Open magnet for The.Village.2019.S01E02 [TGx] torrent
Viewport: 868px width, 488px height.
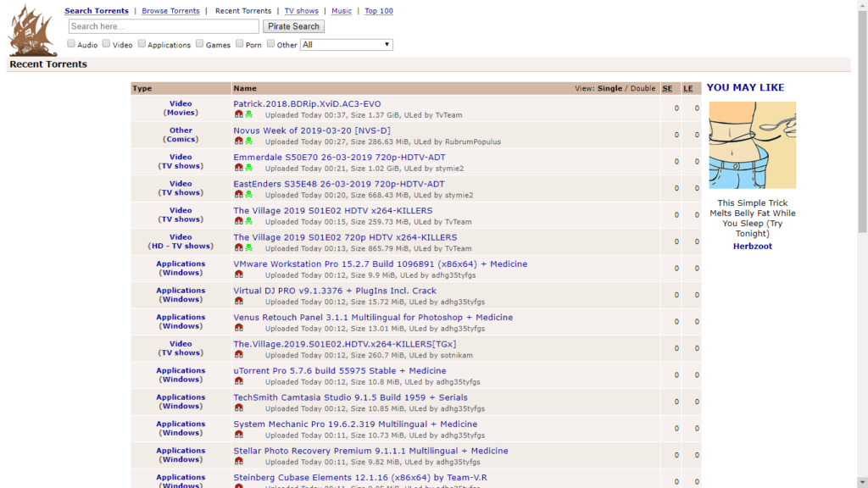pyautogui.click(x=238, y=354)
